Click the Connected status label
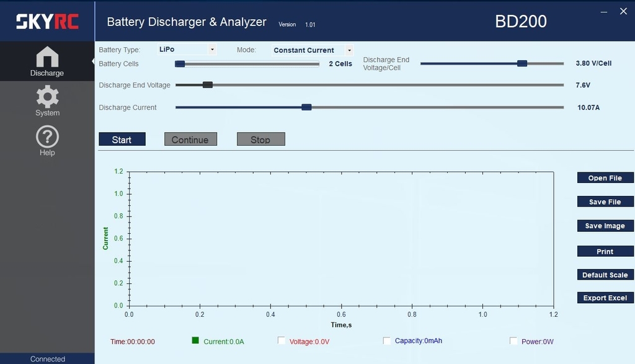 (x=47, y=359)
